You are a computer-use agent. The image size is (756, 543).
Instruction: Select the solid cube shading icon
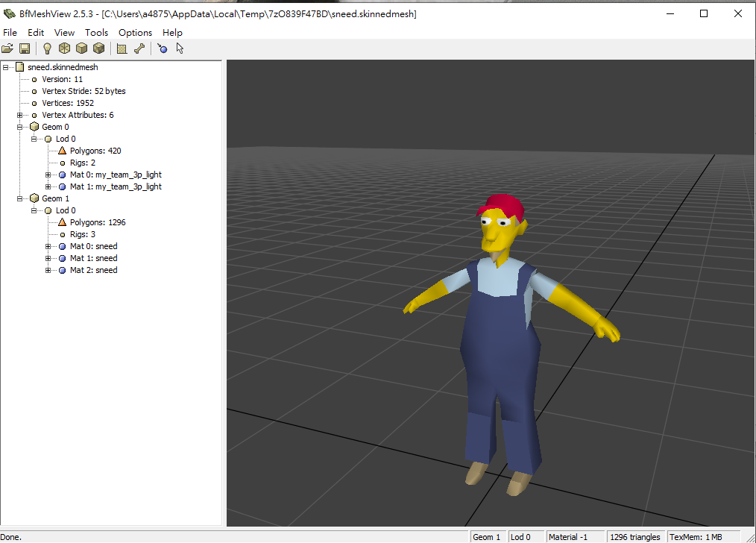(81, 48)
